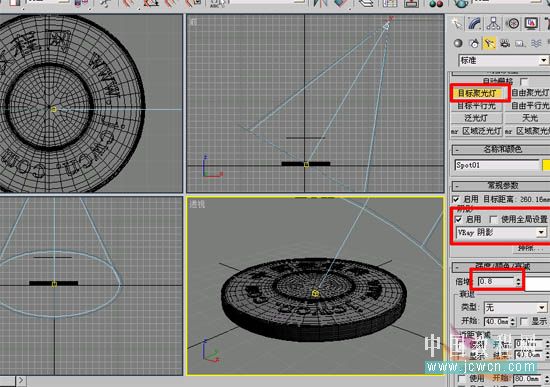Open the Create command panel tab

tap(457, 24)
